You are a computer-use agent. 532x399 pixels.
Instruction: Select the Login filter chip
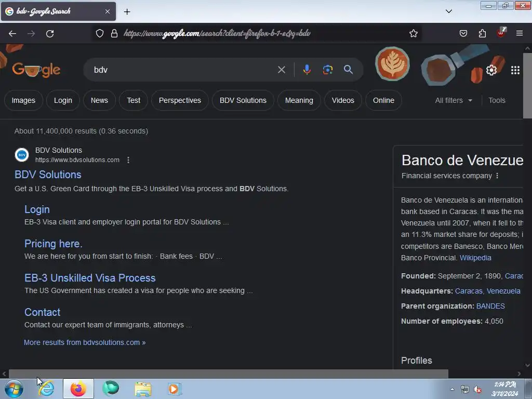pyautogui.click(x=63, y=100)
